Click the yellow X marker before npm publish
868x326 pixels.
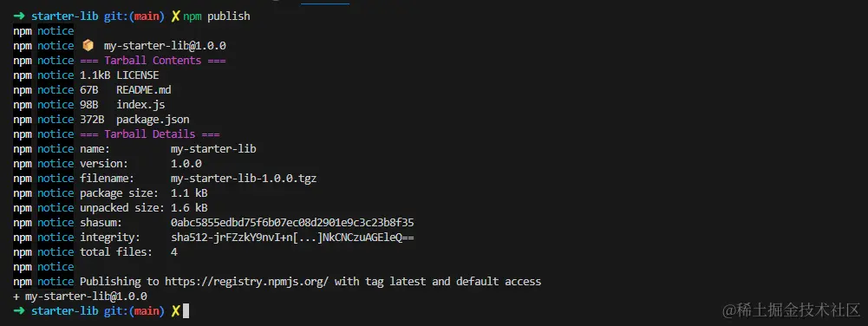tap(175, 16)
